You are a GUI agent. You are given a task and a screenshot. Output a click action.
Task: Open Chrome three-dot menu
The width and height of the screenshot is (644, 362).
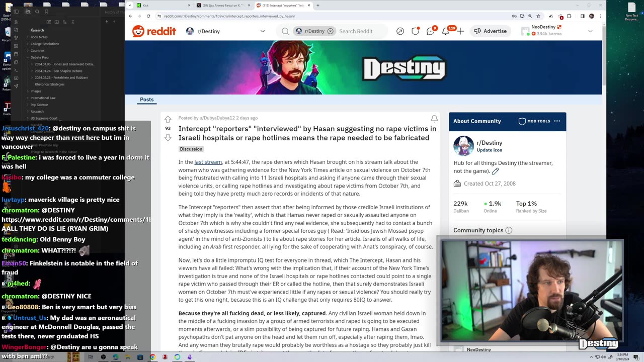[600, 16]
